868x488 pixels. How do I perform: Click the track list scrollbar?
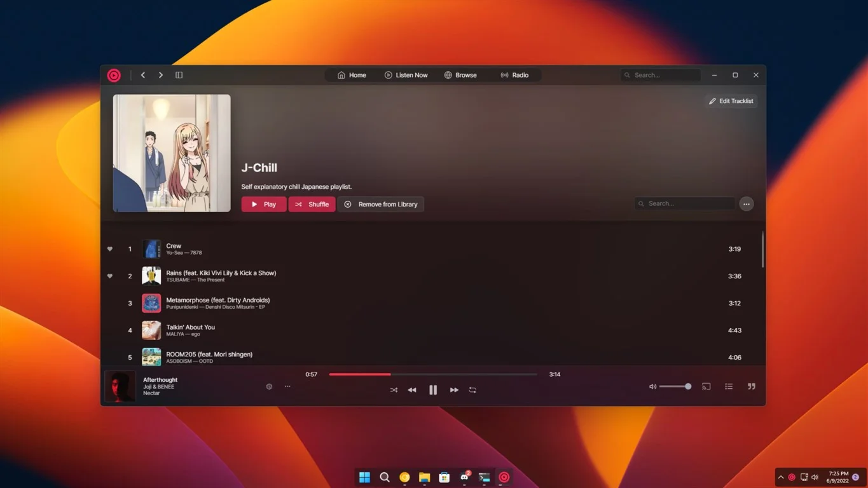pos(762,249)
